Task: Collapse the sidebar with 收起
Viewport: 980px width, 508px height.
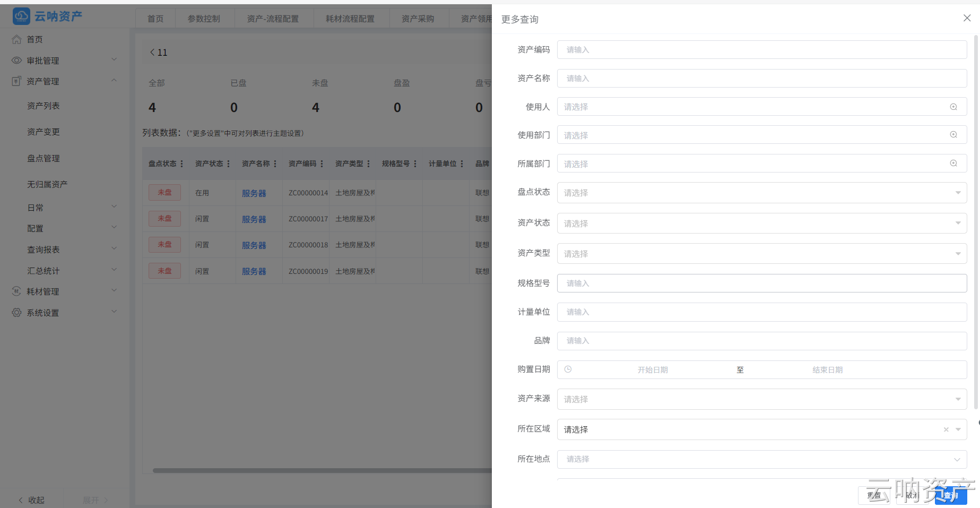Action: 32,500
